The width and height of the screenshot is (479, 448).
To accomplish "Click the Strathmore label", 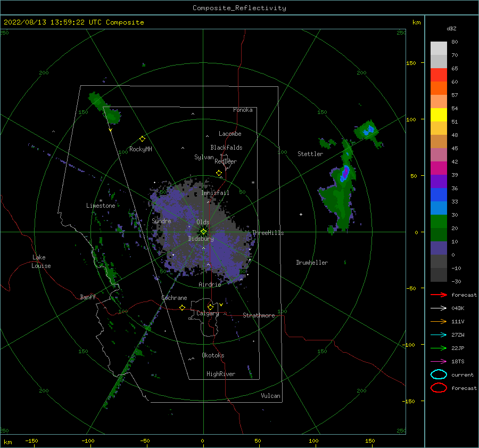I will pos(259,315).
